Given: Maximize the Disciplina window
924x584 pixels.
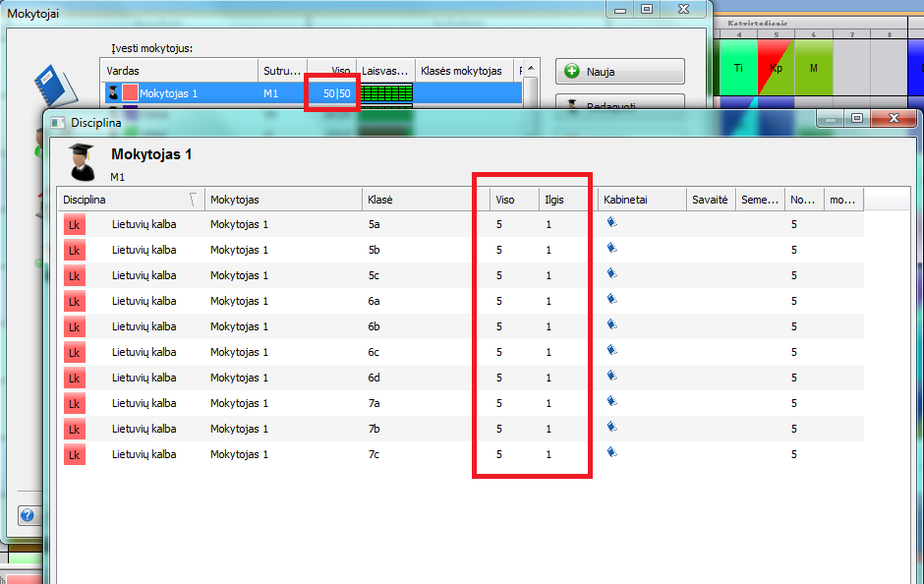Looking at the screenshot, I should click(x=856, y=119).
